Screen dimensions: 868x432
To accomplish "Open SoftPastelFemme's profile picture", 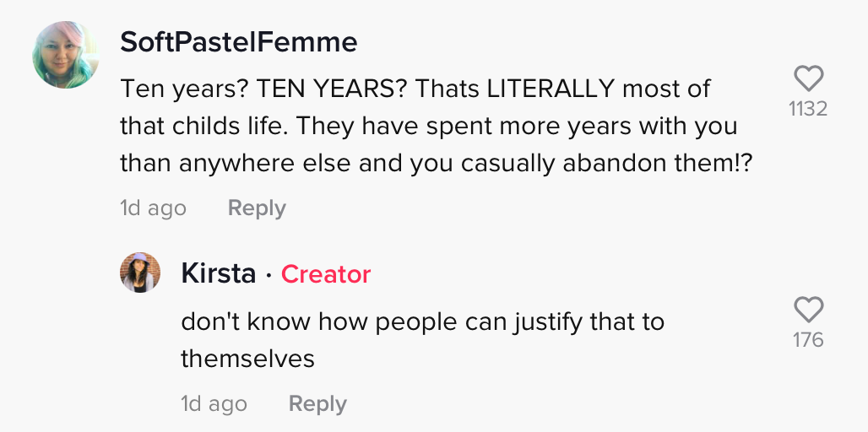I will [x=66, y=55].
